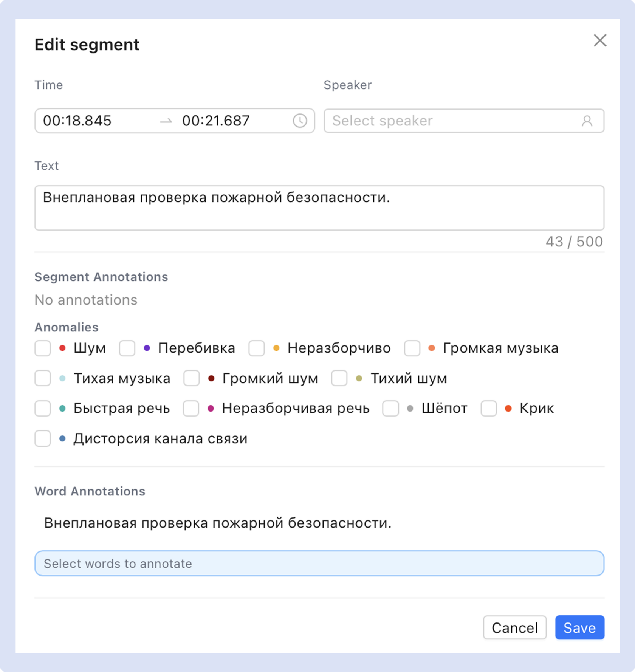Select the Тихая музыка checkbox
The image size is (635, 672).
(x=43, y=378)
